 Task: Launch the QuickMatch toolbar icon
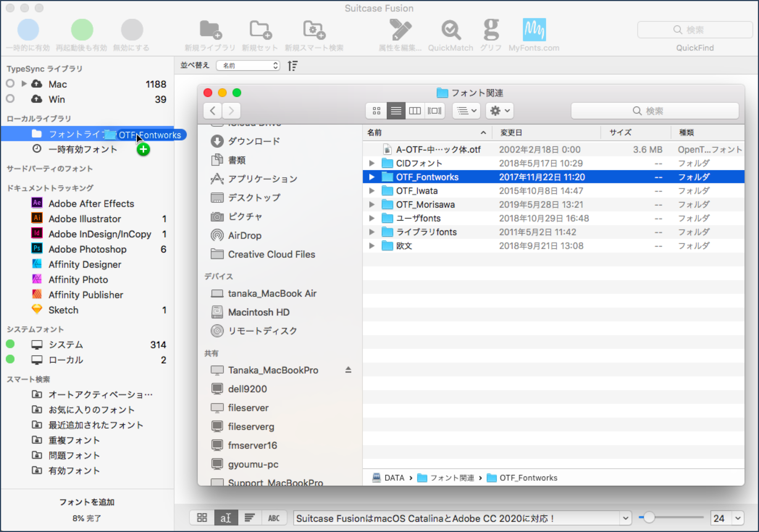[451, 30]
